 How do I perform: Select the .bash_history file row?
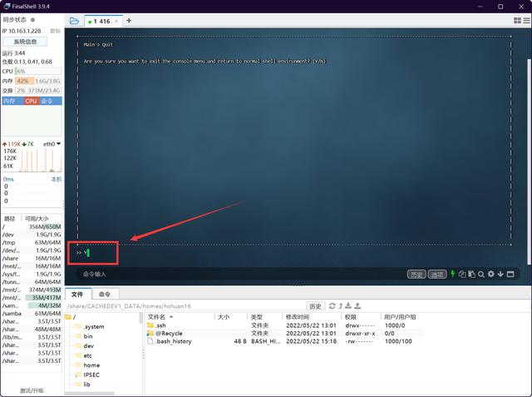pyautogui.click(x=285, y=341)
